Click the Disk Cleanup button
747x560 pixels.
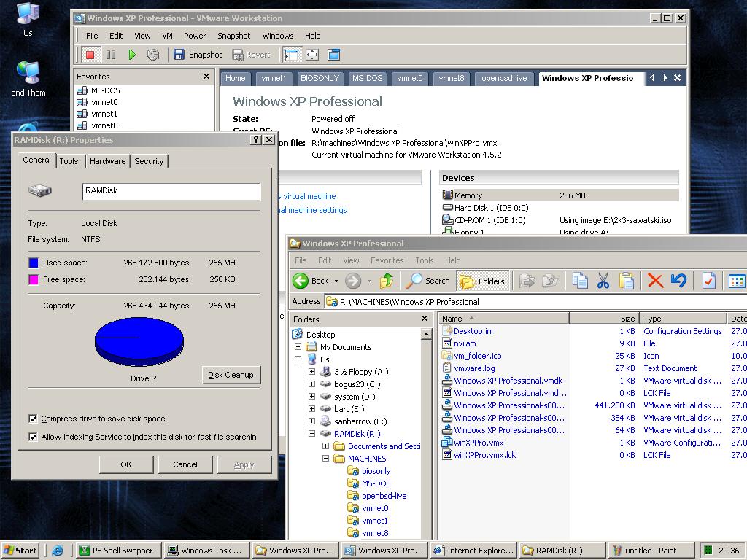[x=231, y=375]
